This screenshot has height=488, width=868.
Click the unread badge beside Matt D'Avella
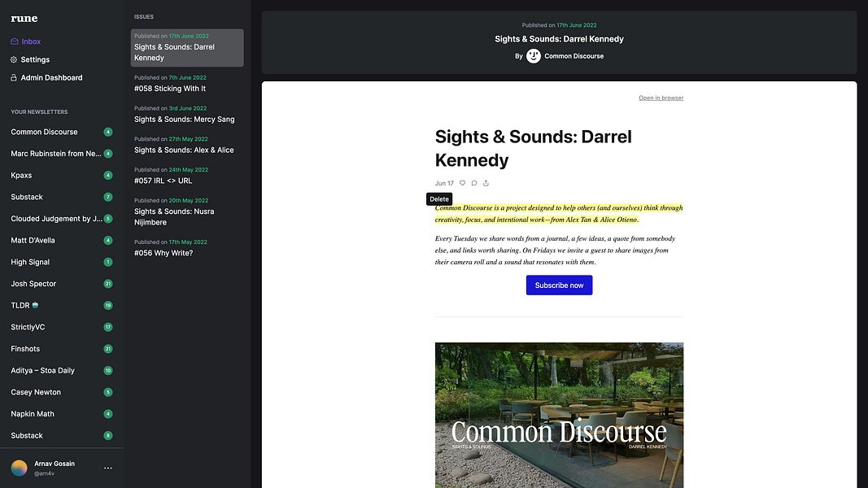point(108,240)
